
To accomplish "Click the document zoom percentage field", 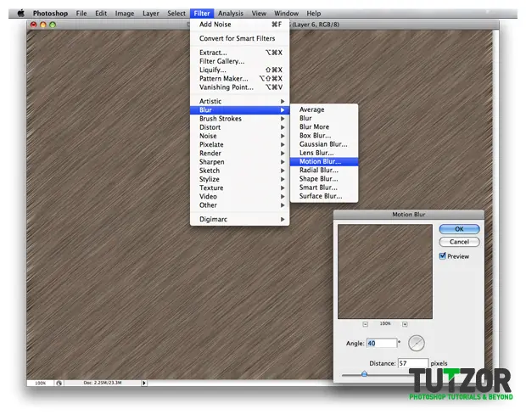I will pos(40,383).
